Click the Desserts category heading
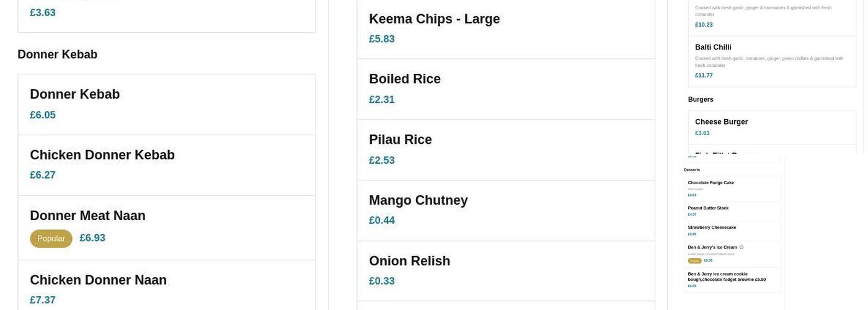This screenshot has height=310, width=868. point(692,170)
